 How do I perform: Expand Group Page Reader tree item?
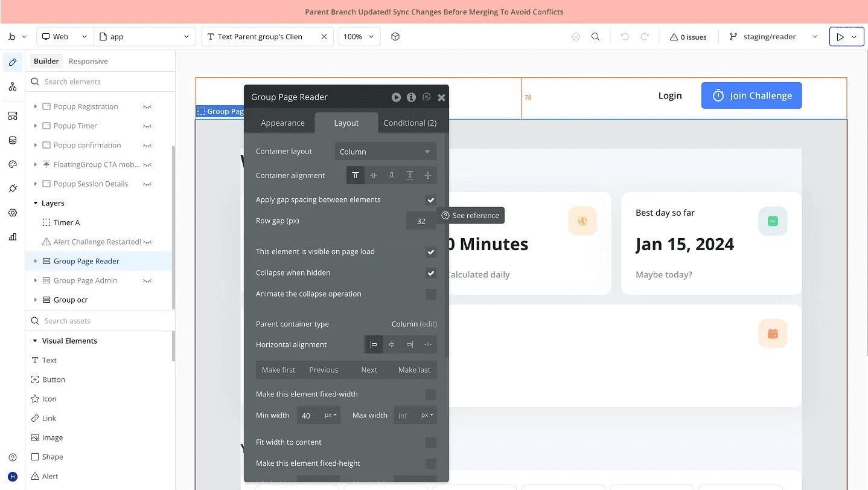coord(36,261)
